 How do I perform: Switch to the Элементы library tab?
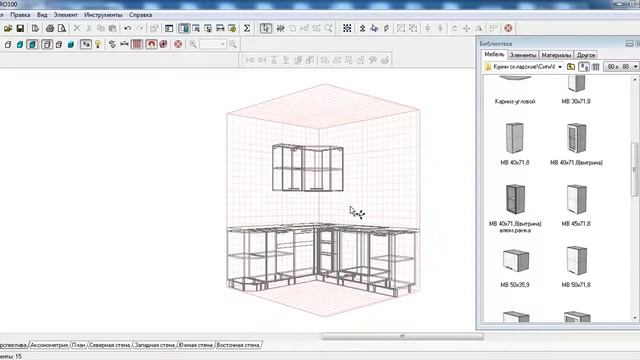click(x=523, y=55)
